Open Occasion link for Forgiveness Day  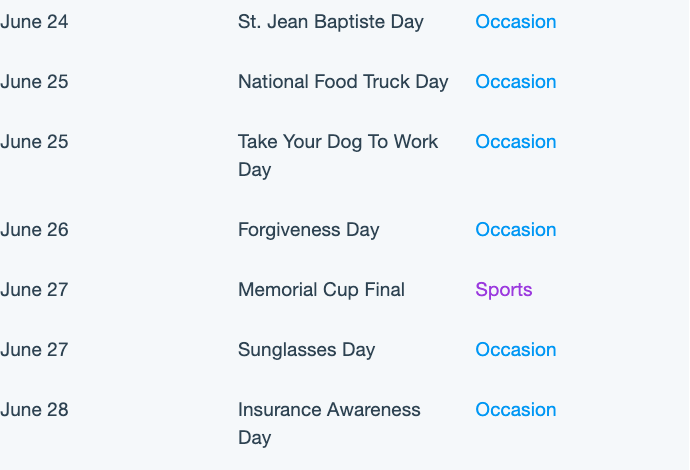[516, 230]
